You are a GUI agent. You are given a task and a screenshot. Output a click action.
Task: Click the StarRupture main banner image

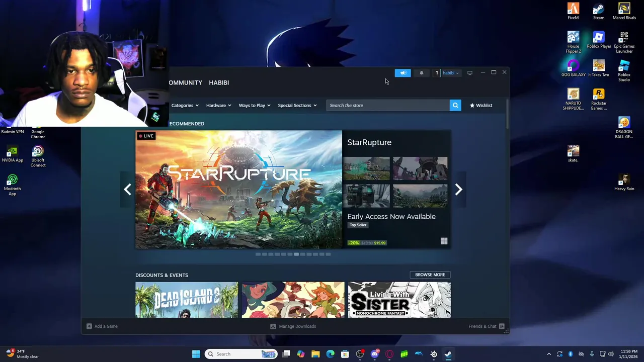pos(238,190)
